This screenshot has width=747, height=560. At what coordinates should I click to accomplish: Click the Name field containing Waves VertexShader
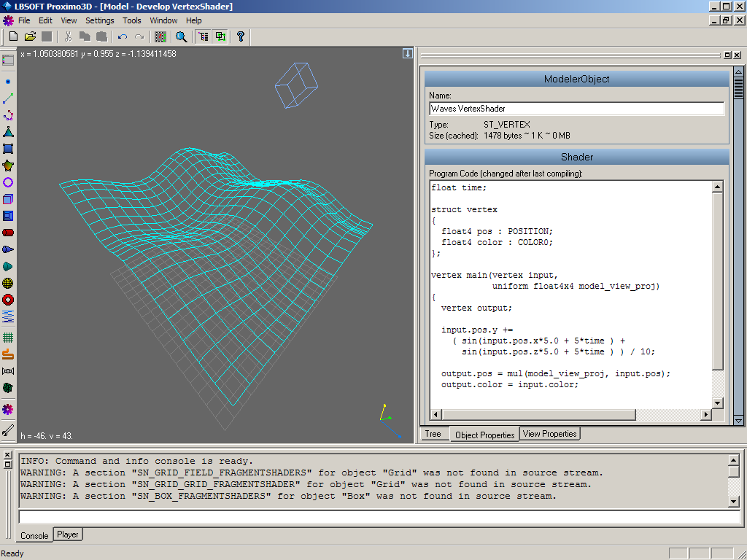(576, 109)
